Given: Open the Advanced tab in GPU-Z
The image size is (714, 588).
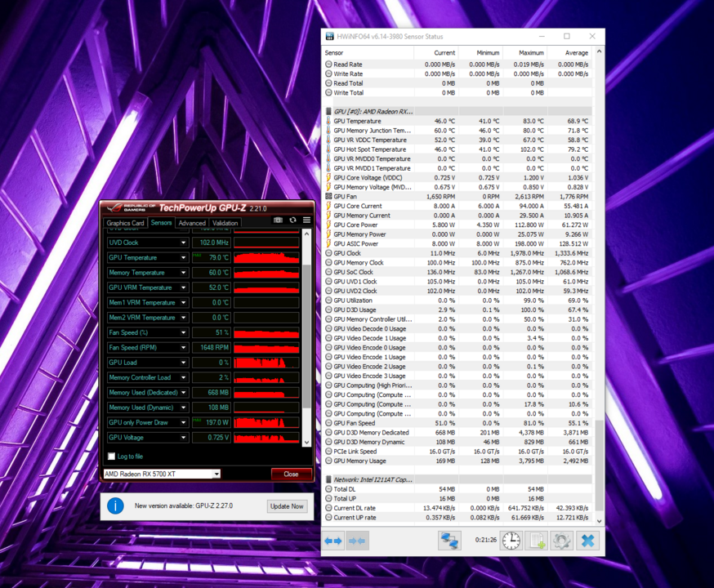Looking at the screenshot, I should tap(192, 223).
